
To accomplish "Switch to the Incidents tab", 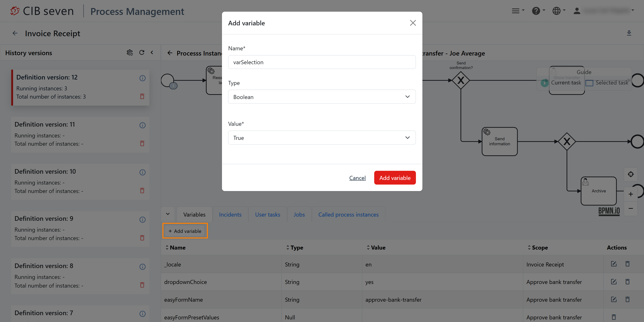I will point(230,215).
